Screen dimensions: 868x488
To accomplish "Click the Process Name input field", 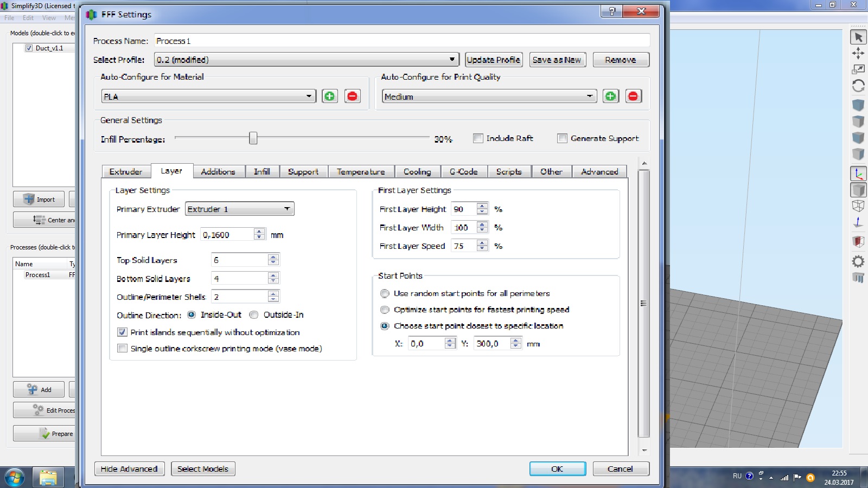I will tap(402, 41).
